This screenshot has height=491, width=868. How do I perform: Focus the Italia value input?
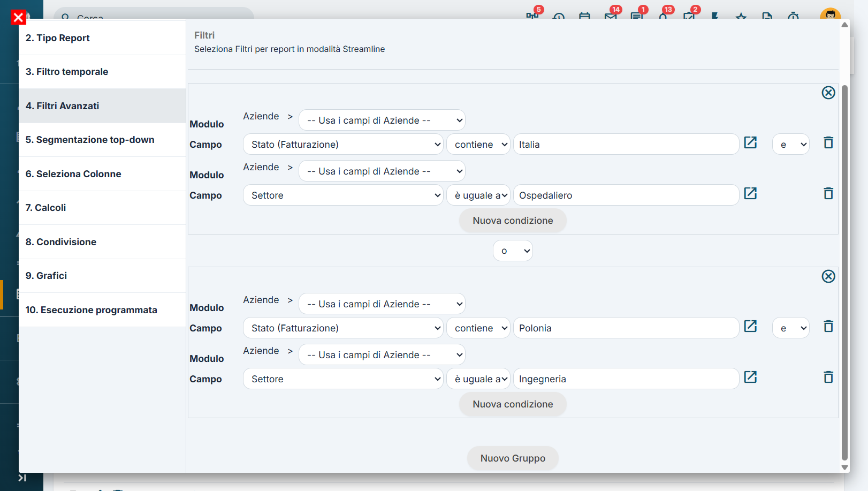[x=626, y=145]
